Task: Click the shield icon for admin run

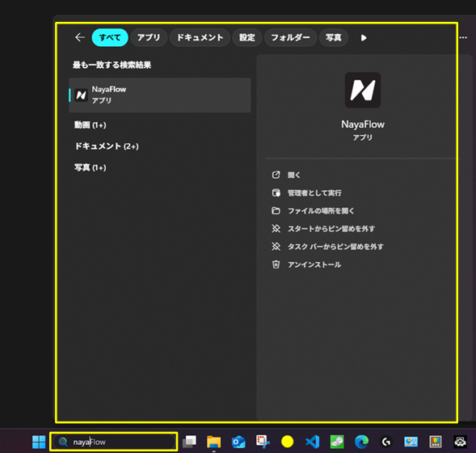Action: pyautogui.click(x=276, y=193)
